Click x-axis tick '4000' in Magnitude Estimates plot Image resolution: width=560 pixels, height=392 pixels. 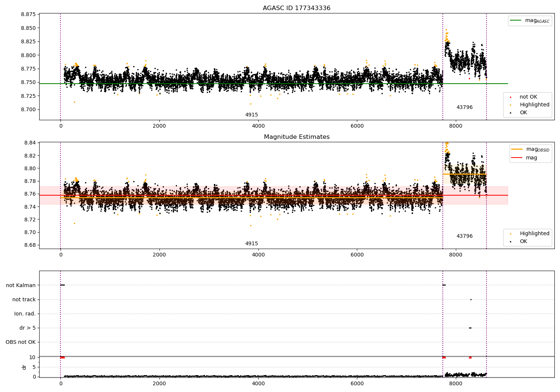pyautogui.click(x=258, y=255)
